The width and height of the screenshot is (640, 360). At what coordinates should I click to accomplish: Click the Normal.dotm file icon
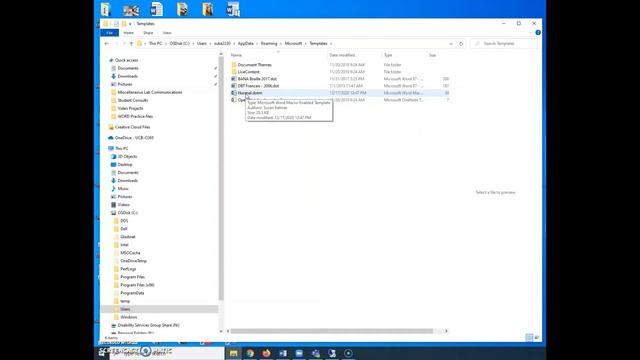point(233,93)
